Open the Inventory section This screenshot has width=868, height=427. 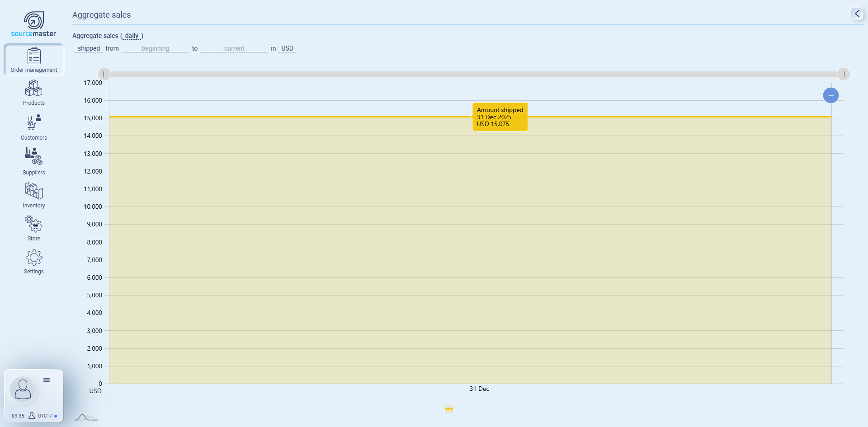[x=34, y=195]
